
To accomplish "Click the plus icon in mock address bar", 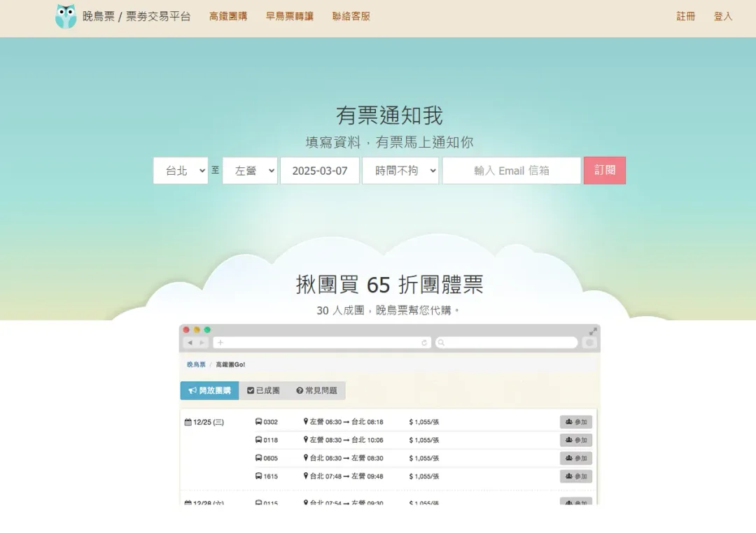I will click(x=220, y=343).
